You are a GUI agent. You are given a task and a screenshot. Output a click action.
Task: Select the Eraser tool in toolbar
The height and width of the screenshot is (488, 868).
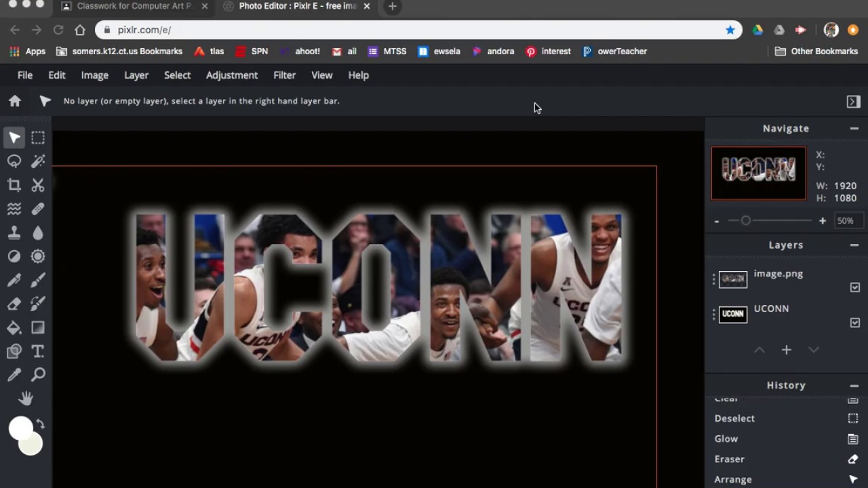[x=14, y=304]
